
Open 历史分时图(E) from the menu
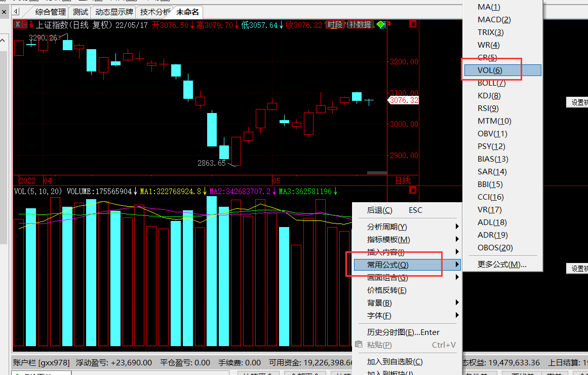(x=407, y=332)
